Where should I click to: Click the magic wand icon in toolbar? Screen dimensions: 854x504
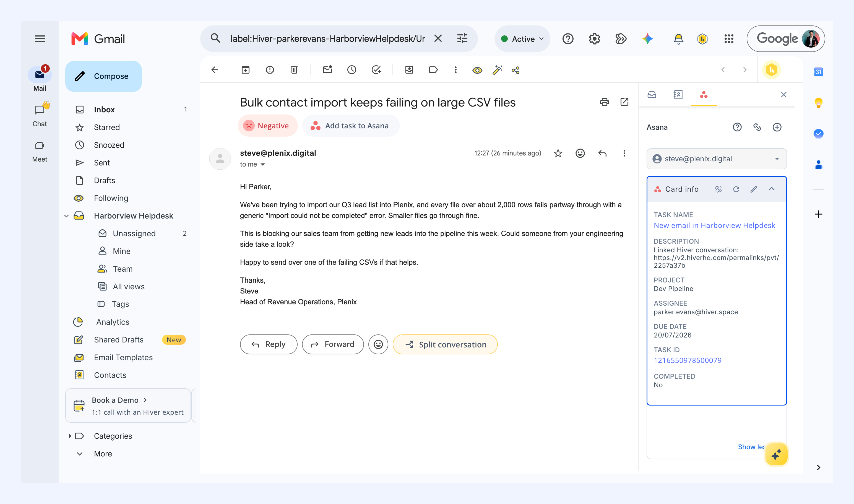coord(497,70)
